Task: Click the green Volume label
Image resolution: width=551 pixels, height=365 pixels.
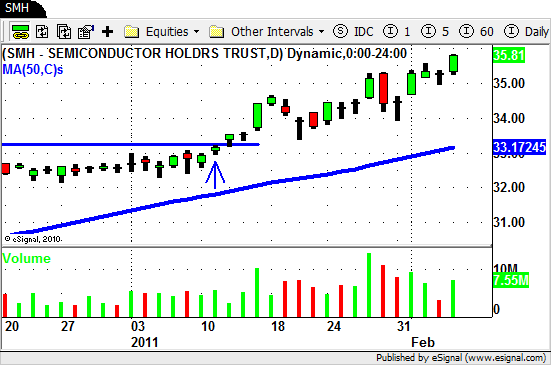Action: coord(27,259)
